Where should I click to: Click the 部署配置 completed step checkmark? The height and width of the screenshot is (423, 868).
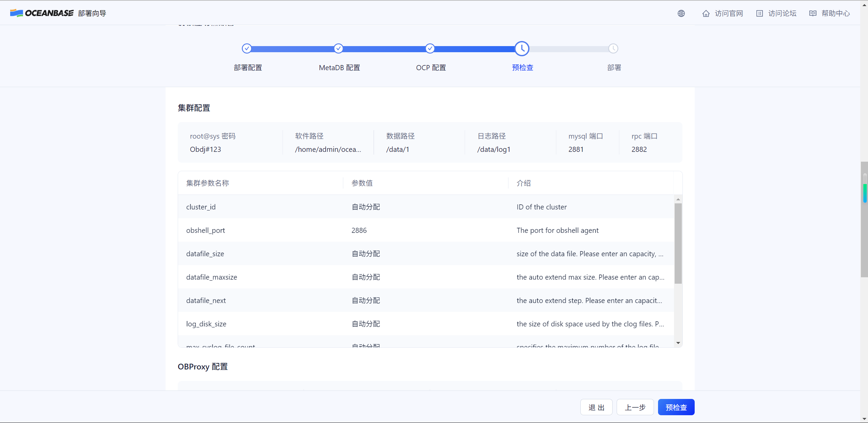(x=247, y=48)
